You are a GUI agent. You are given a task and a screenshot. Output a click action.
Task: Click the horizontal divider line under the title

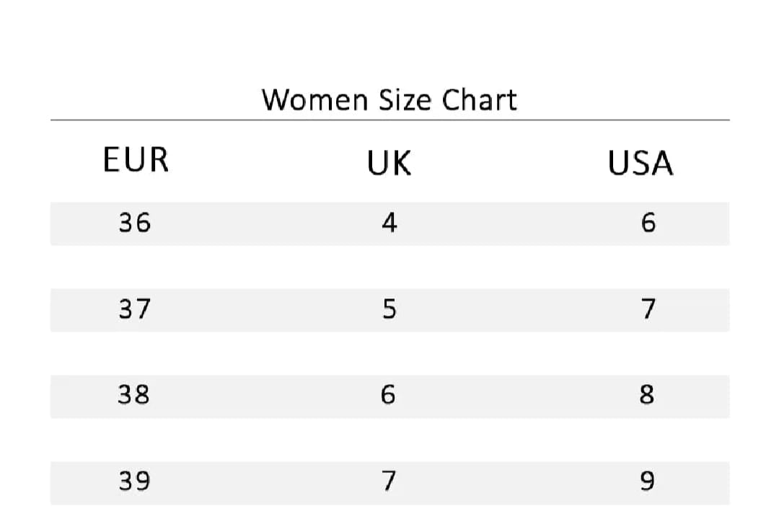pos(389,120)
